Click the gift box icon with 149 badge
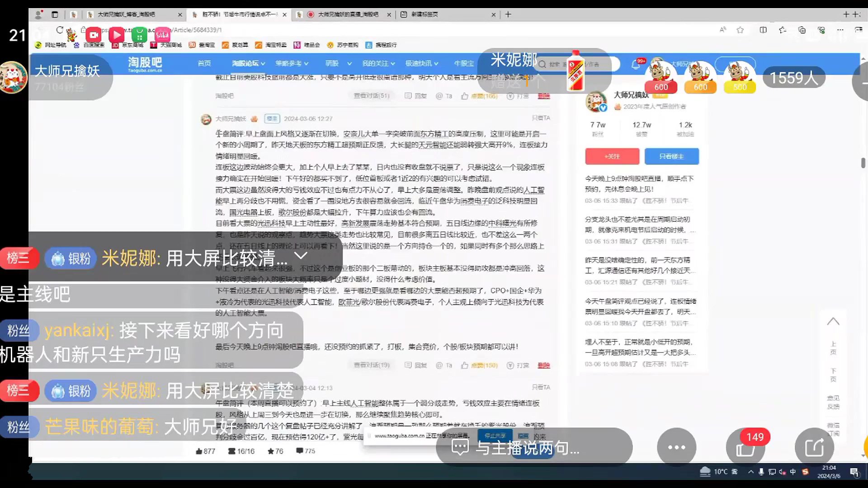Screen dimensions: 868x488 coord(745,447)
